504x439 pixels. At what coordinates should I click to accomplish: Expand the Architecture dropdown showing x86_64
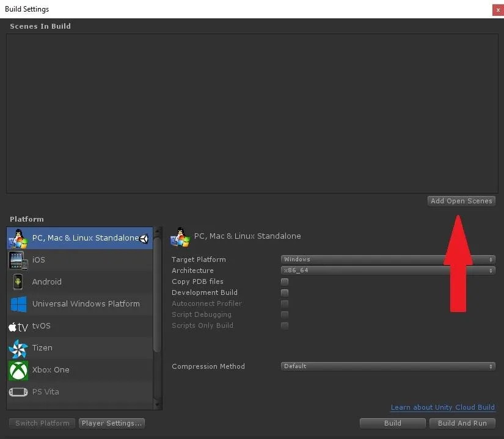[x=388, y=270]
